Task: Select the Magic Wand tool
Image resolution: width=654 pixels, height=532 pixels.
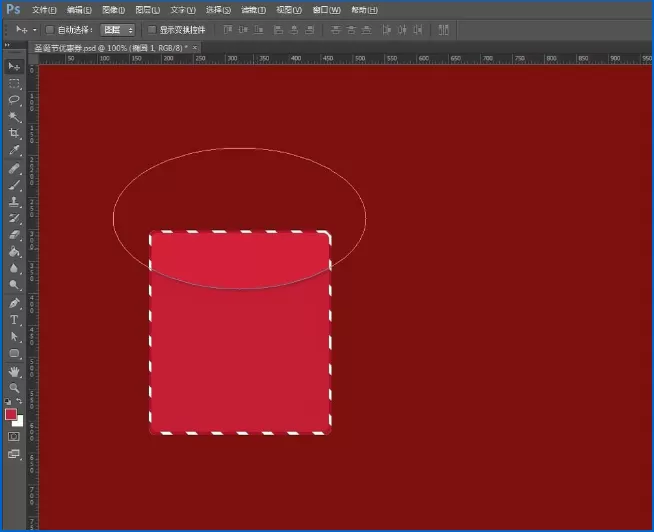Action: pyautogui.click(x=14, y=117)
